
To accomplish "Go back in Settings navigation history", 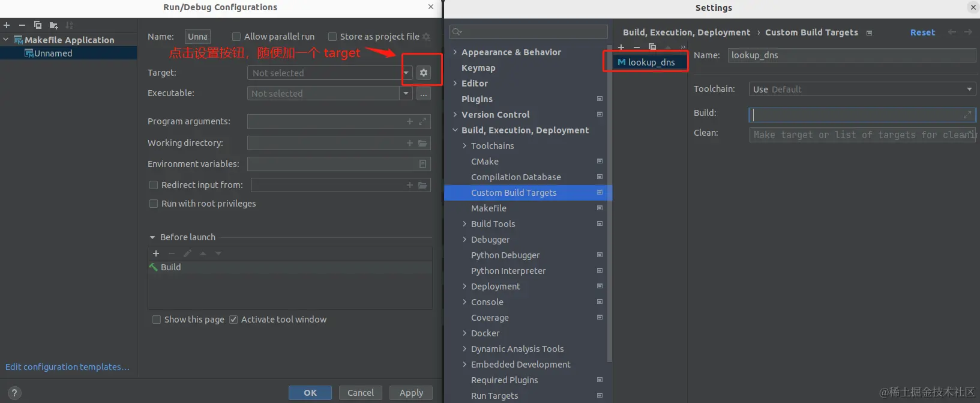I will [952, 32].
